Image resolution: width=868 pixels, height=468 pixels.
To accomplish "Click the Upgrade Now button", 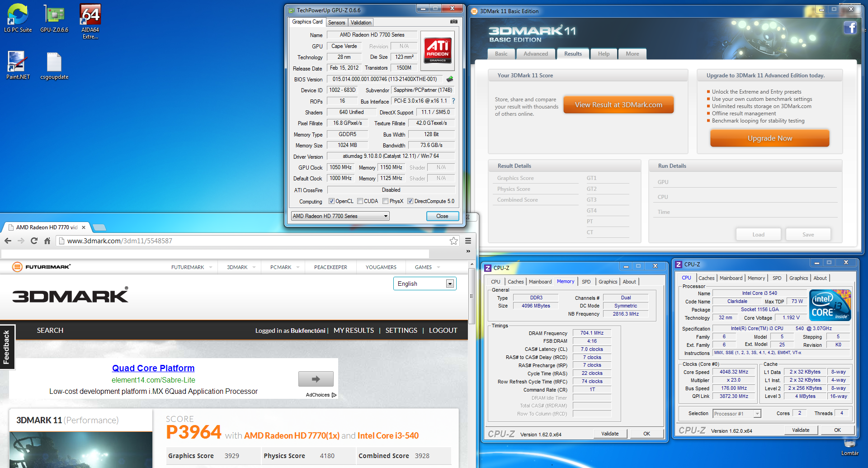I will (x=769, y=138).
